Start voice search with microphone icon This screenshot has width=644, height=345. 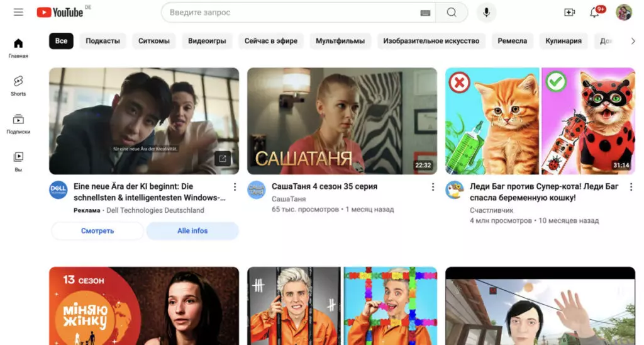click(486, 13)
